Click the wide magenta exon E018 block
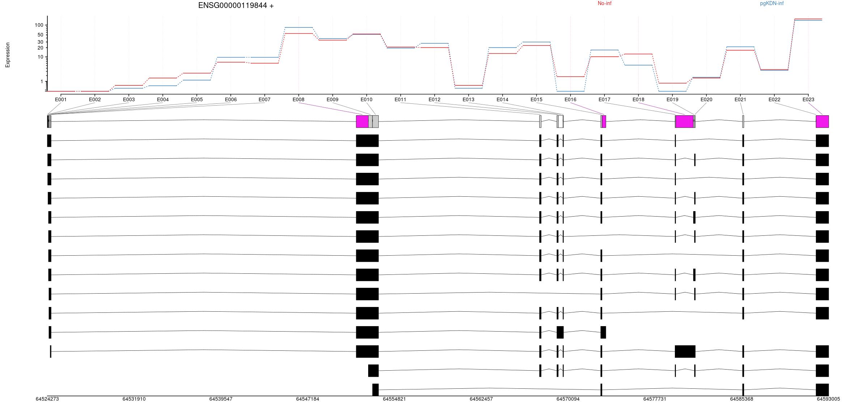Viewport: 868px width, 405px height. [685, 121]
